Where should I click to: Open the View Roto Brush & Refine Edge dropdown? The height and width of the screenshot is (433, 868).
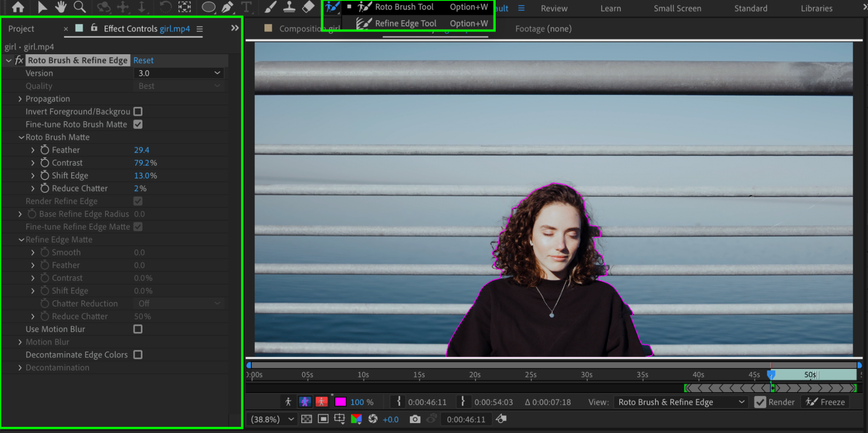(x=680, y=402)
